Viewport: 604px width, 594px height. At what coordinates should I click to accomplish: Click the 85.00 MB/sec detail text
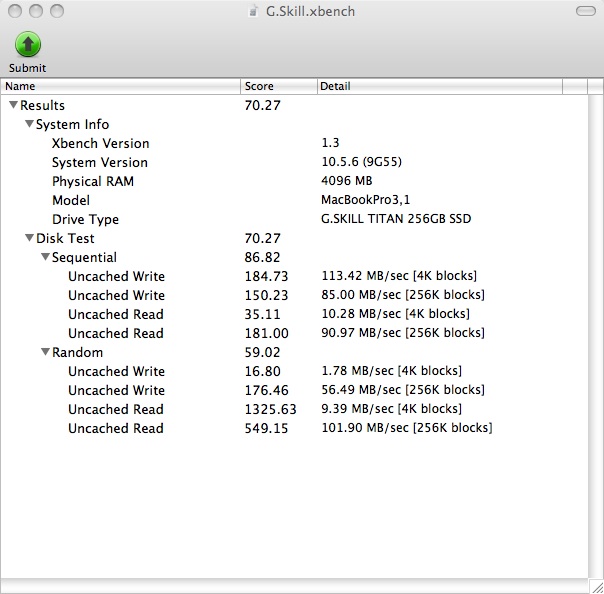(x=403, y=295)
